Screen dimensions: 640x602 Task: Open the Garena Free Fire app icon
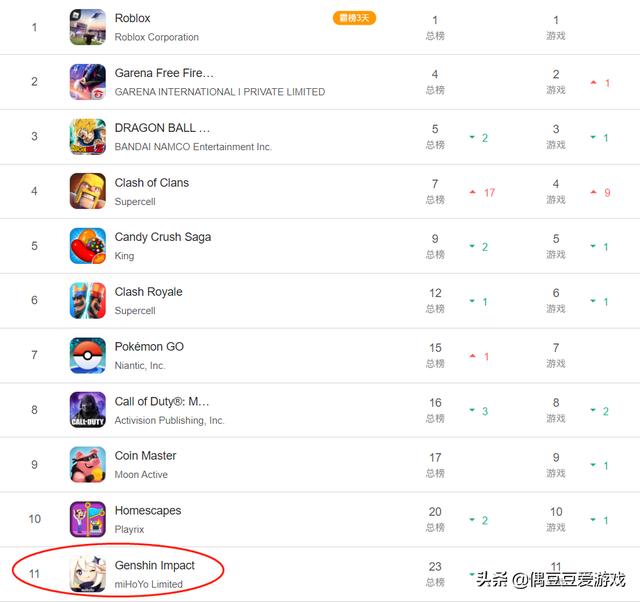(x=88, y=82)
